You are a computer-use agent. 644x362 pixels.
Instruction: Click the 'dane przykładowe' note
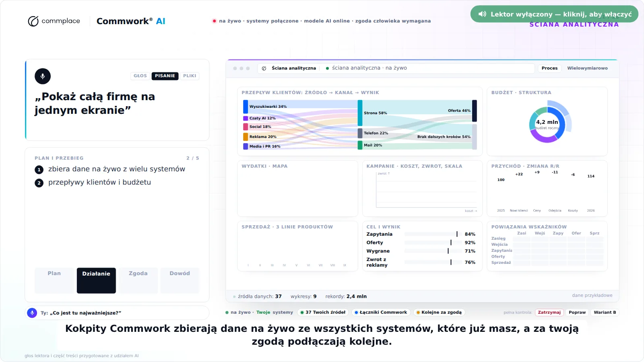coord(592,296)
